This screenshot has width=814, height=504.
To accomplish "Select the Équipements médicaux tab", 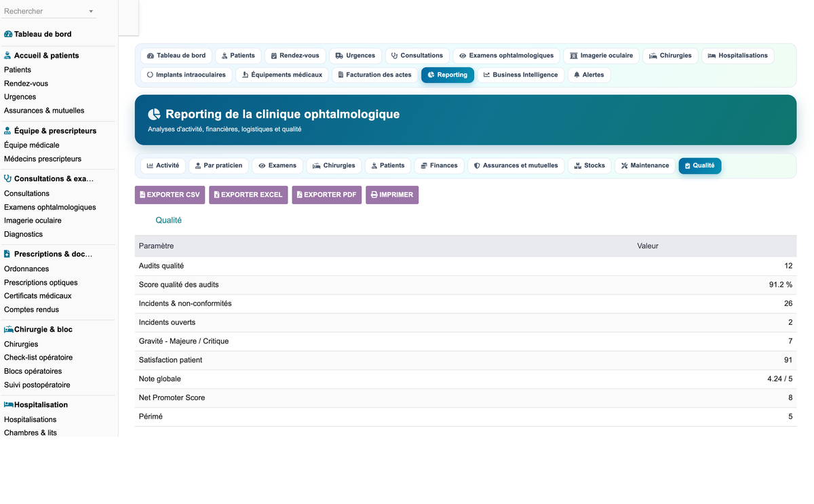I will point(282,75).
